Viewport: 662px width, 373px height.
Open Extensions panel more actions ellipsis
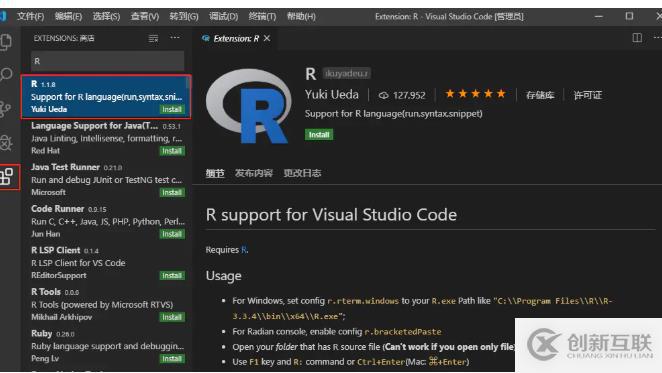click(175, 38)
